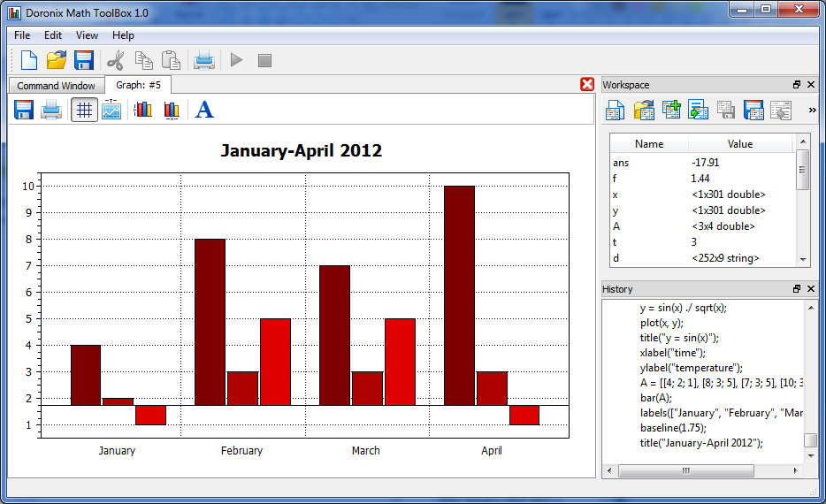Switch to the Command Window tab
Viewport: 826px width, 504px height.
click(x=56, y=85)
